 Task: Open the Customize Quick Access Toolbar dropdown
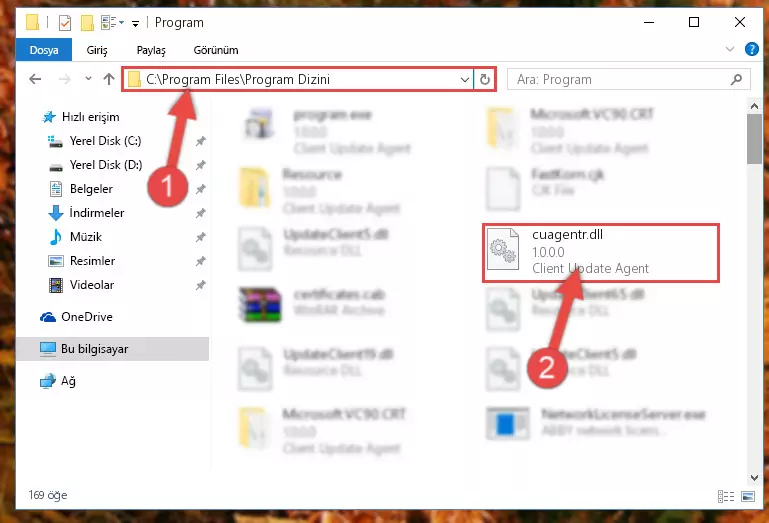(135, 23)
